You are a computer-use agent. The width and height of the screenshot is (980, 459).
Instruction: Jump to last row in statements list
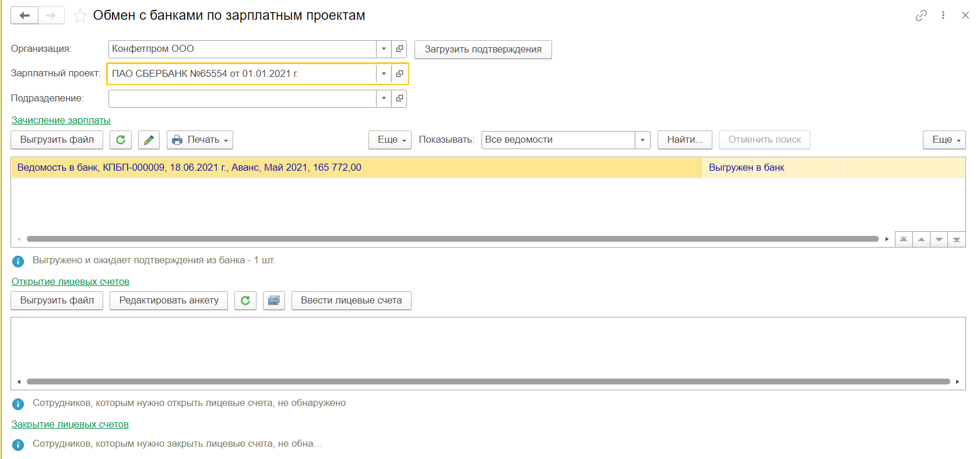(957, 239)
